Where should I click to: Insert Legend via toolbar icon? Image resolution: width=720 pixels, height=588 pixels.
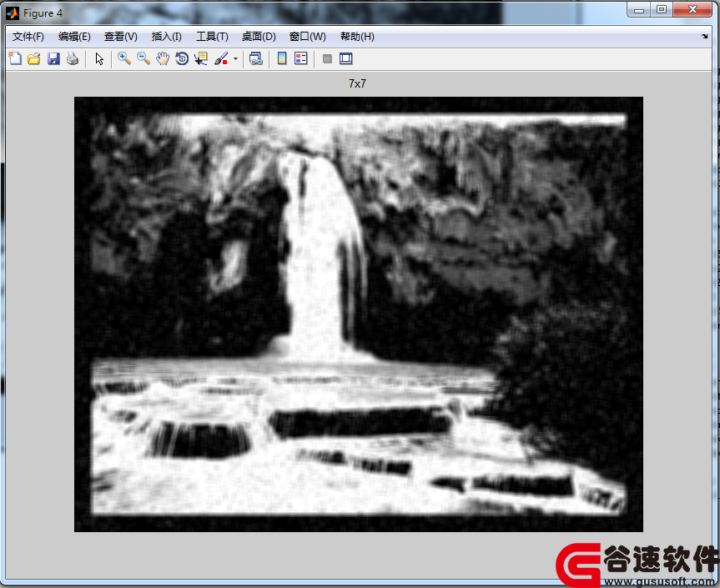[x=301, y=58]
